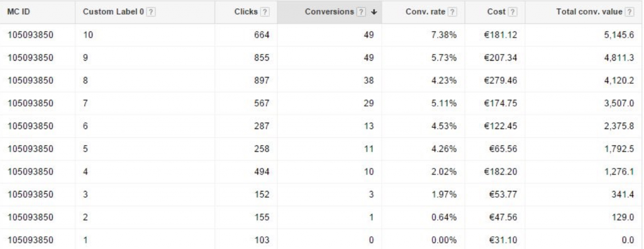
Task: Select the row with Custom Label 1
Action: pyautogui.click(x=322, y=240)
